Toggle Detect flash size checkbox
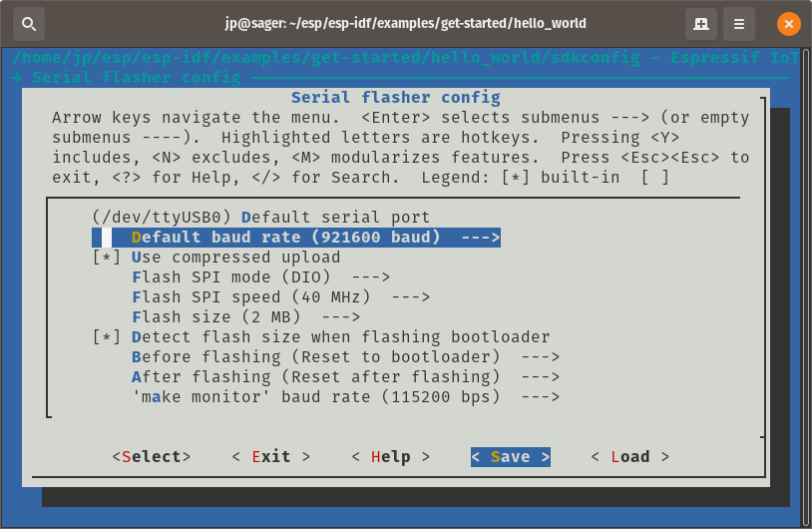This screenshot has width=812, height=529. tap(107, 336)
